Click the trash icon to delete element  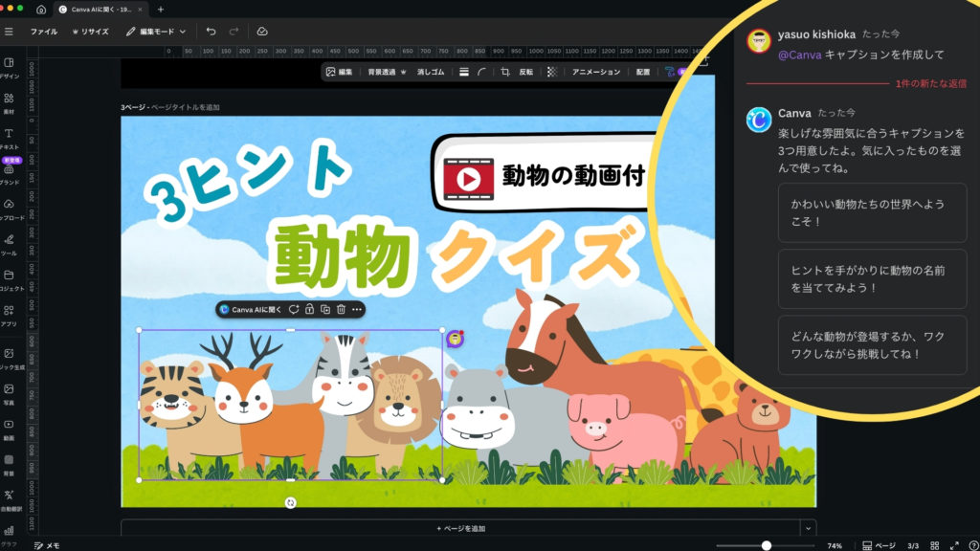pyautogui.click(x=341, y=309)
